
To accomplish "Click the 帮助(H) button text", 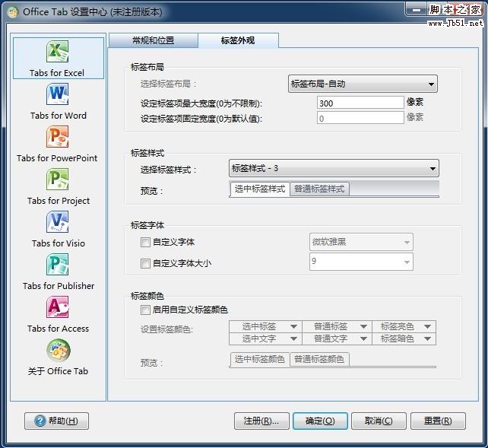I will click(x=63, y=421).
